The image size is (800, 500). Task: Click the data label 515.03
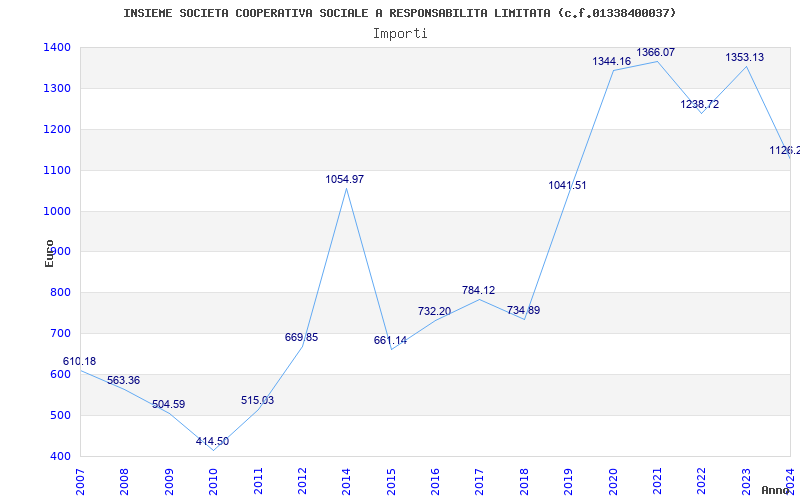(x=258, y=401)
